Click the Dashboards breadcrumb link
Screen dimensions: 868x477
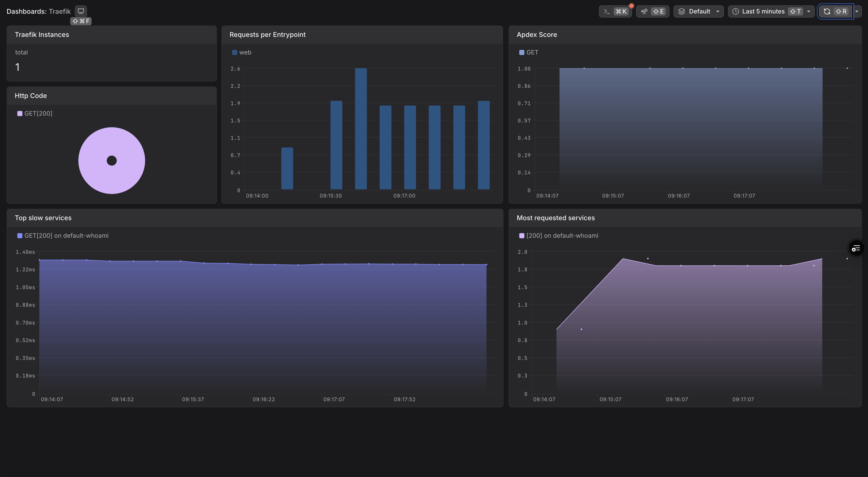click(26, 11)
